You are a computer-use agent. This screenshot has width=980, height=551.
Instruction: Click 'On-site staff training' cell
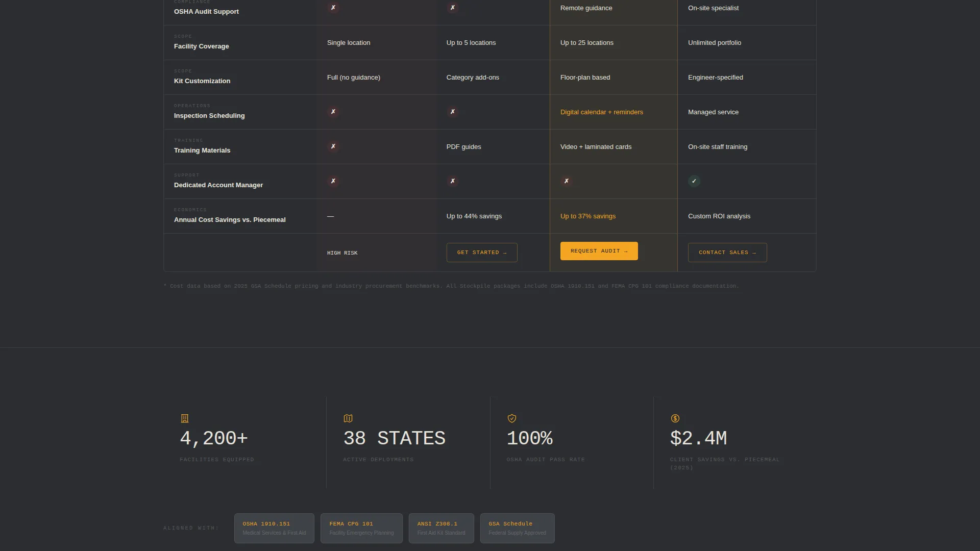[x=718, y=147]
